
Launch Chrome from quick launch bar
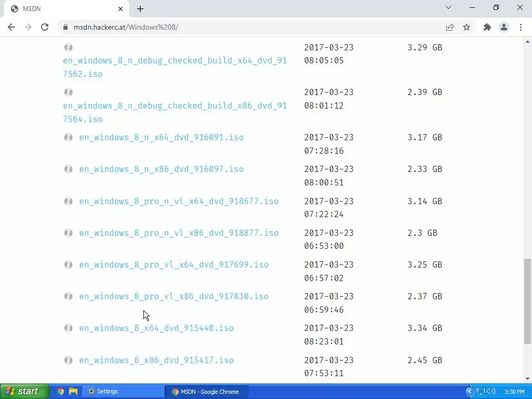point(60,392)
